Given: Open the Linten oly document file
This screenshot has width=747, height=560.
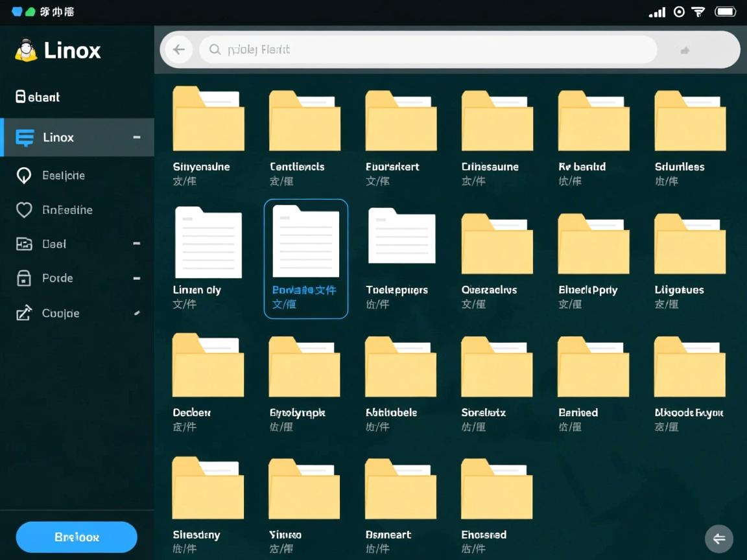Looking at the screenshot, I should (x=207, y=243).
